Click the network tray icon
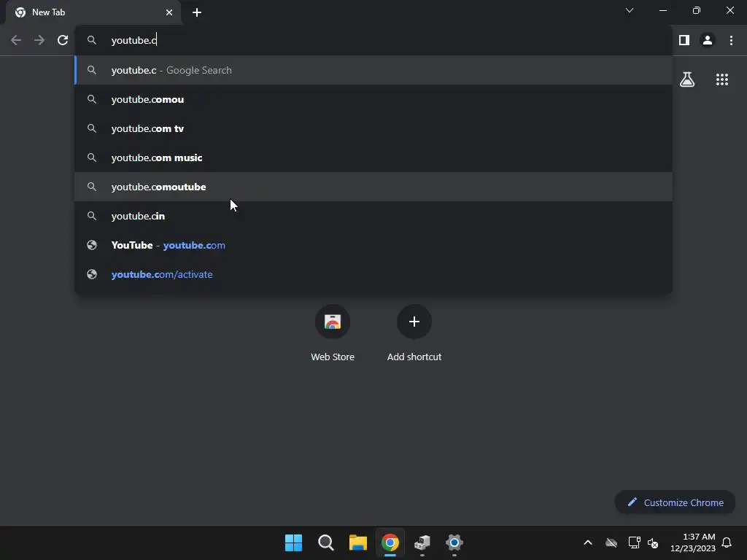Viewport: 747px width, 560px height. [634, 542]
